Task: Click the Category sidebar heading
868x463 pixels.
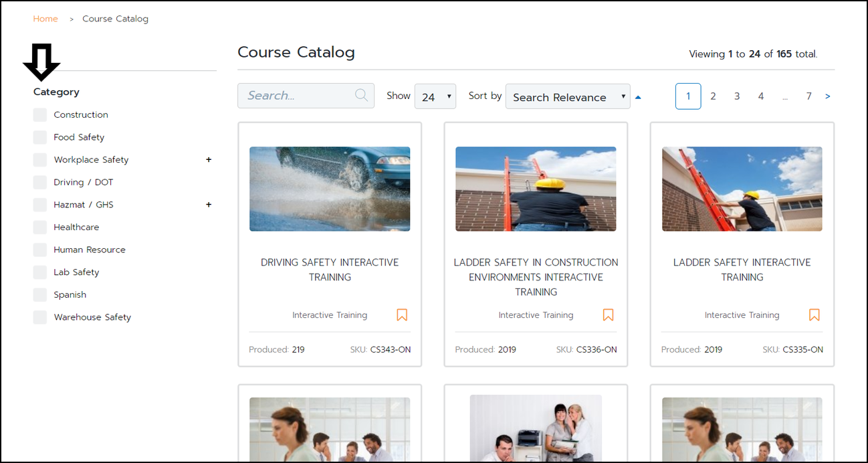Action: pos(56,92)
